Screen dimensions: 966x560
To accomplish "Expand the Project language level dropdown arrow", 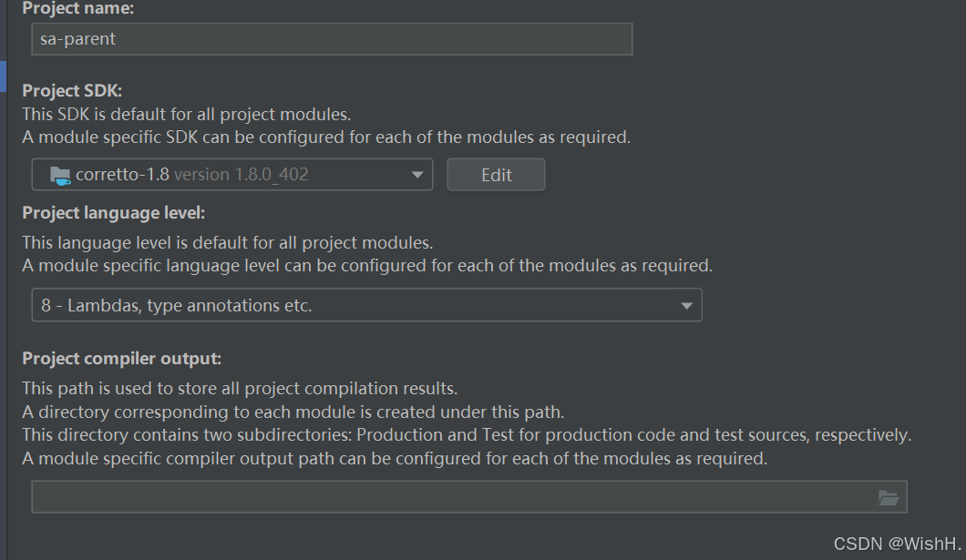I will tap(687, 306).
